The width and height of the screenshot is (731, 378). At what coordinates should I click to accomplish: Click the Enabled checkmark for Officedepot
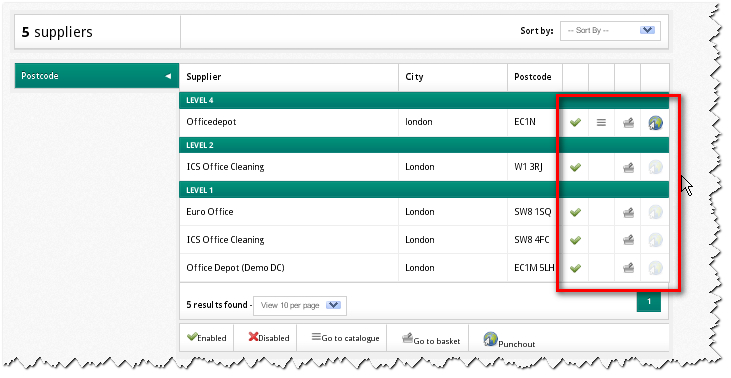pyautogui.click(x=576, y=123)
